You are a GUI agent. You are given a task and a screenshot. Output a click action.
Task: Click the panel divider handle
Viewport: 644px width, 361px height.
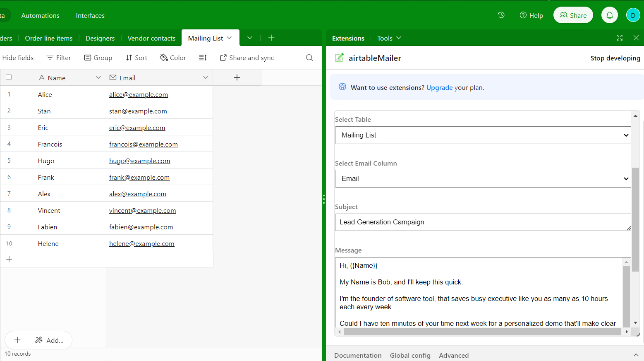(x=324, y=199)
